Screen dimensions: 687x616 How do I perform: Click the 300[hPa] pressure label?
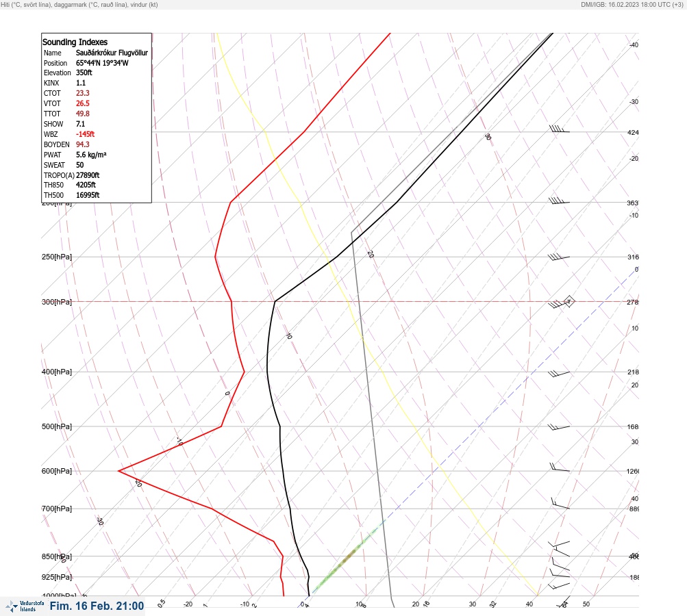tap(57, 302)
